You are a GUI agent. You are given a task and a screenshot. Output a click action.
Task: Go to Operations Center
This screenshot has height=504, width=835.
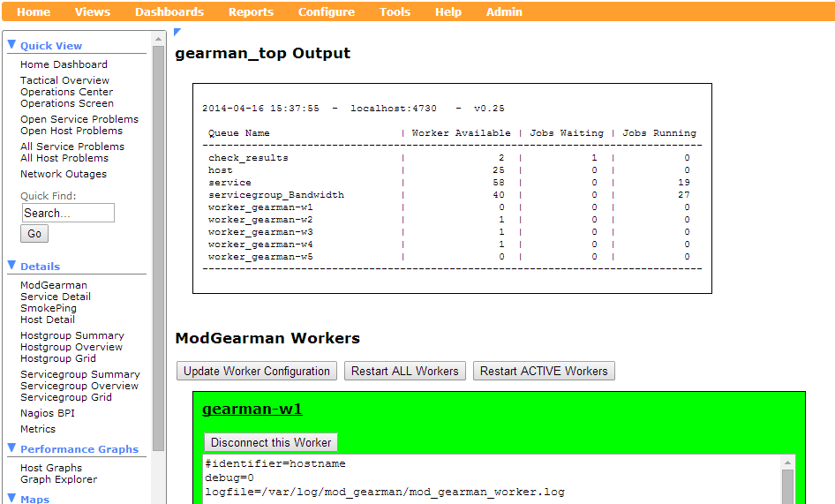[x=66, y=92]
